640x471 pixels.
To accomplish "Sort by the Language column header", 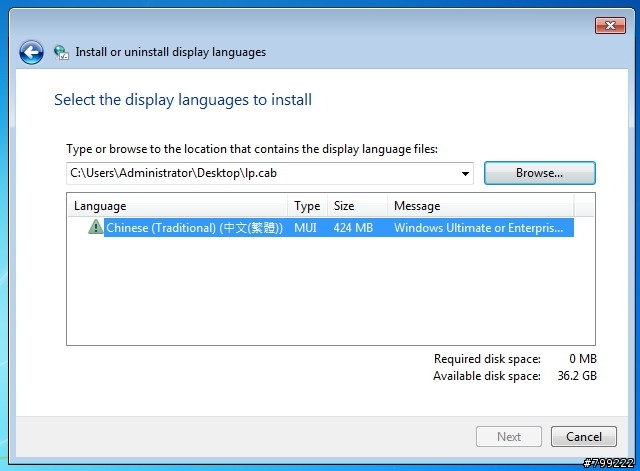I will point(178,206).
